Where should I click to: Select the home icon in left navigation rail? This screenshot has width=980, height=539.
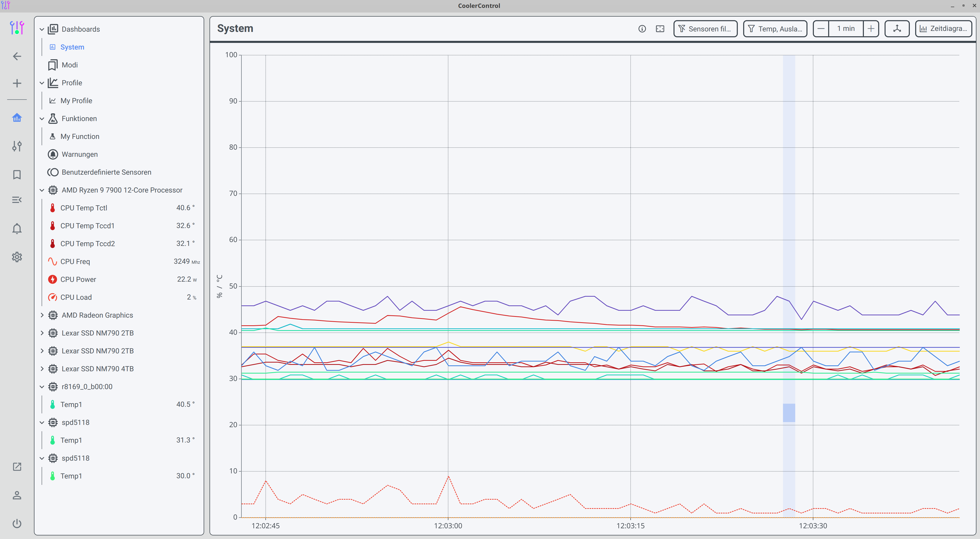pos(17,118)
